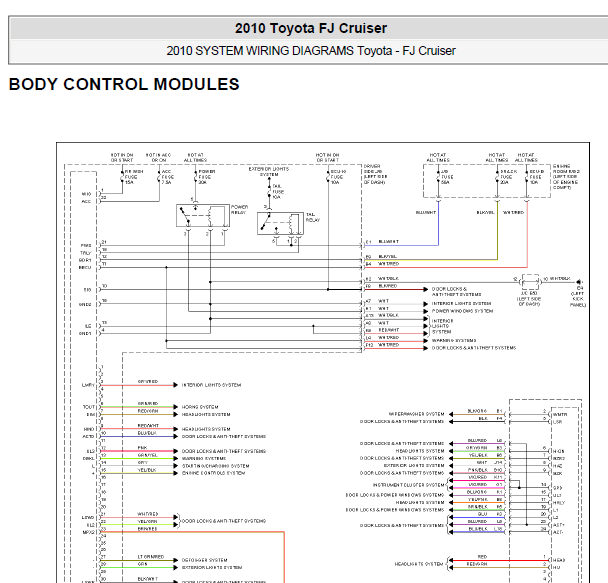Click INTERIOR LIGHTS SYSTEM label on GRY/RED row

click(212, 385)
